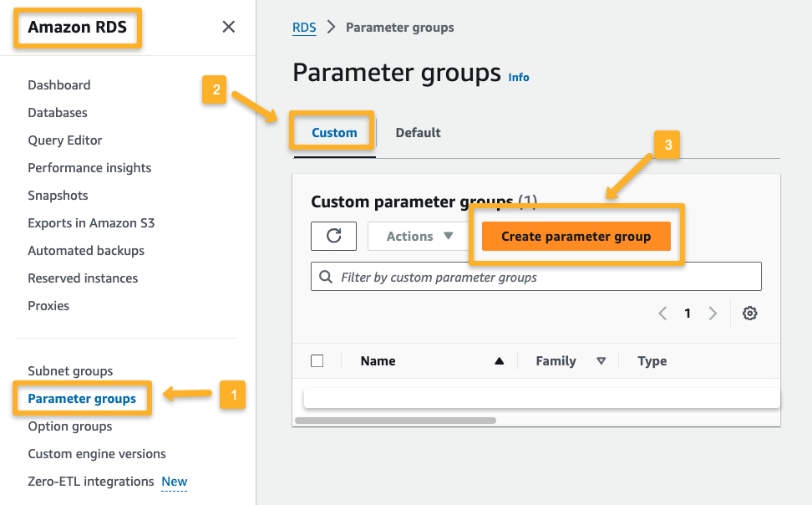Open Performance insights in the sidebar
Screen dimensions: 812x505
point(89,168)
